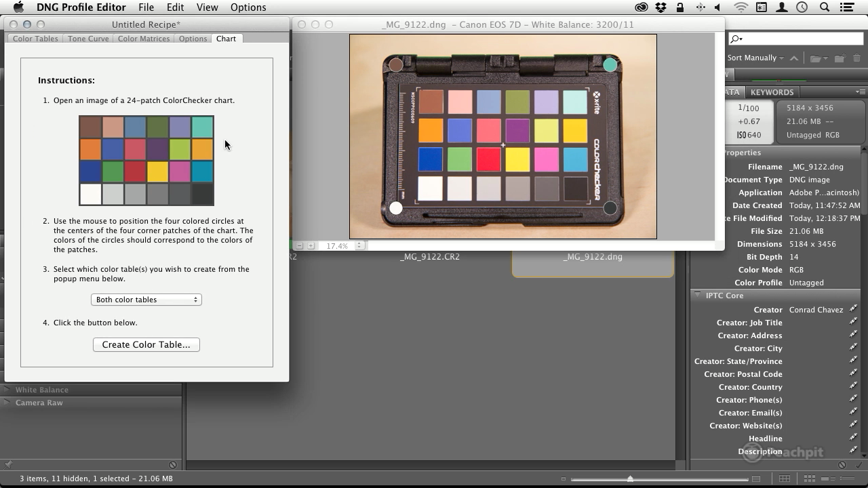868x488 pixels.
Task: Clear filter icon at bottom of filter panel
Action: 173,465
